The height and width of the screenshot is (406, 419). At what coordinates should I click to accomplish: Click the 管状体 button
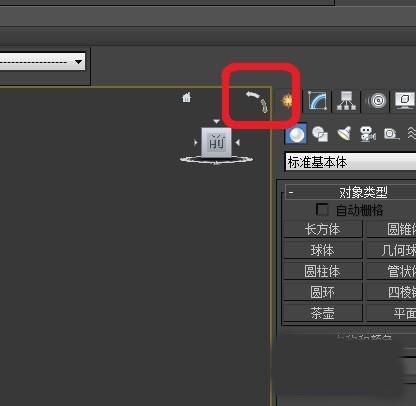click(391, 271)
